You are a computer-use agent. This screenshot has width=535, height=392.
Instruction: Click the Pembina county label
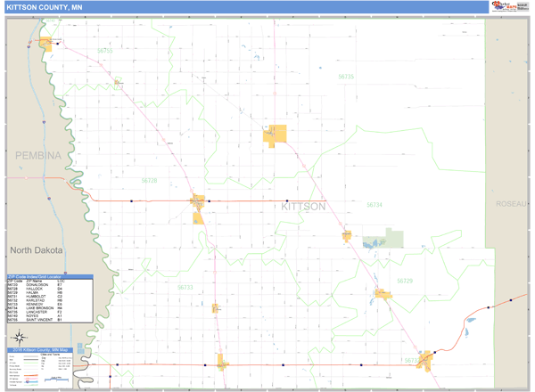[38, 156]
